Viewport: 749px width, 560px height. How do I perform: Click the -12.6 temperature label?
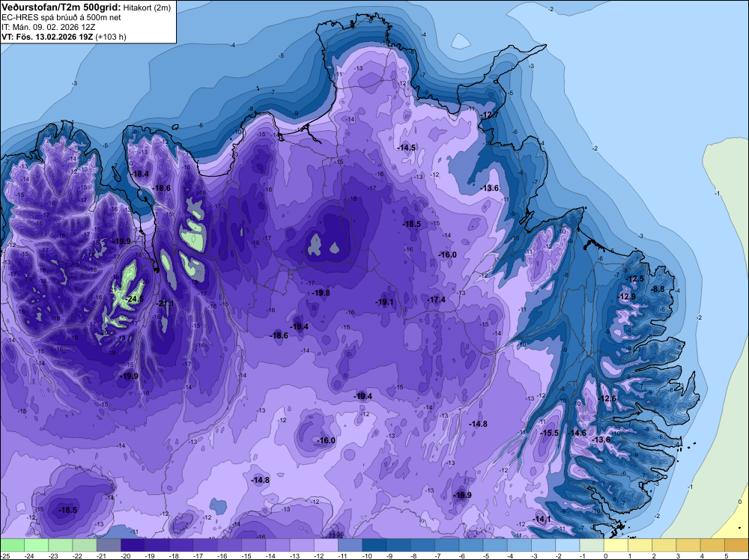pos(607,399)
